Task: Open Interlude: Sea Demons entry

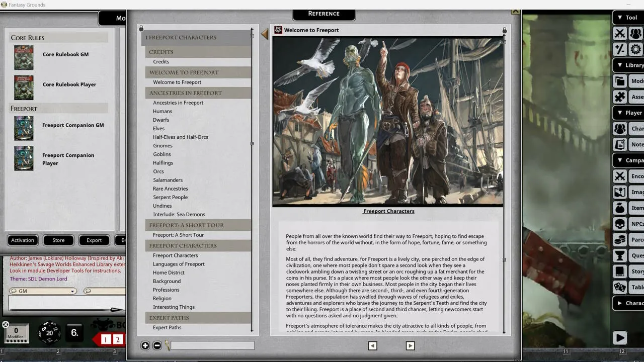Action: (179, 215)
